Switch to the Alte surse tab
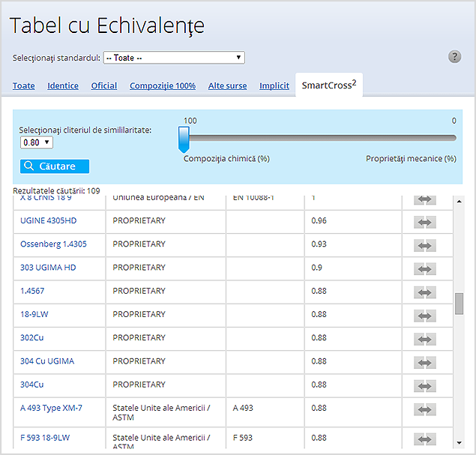 tap(227, 86)
